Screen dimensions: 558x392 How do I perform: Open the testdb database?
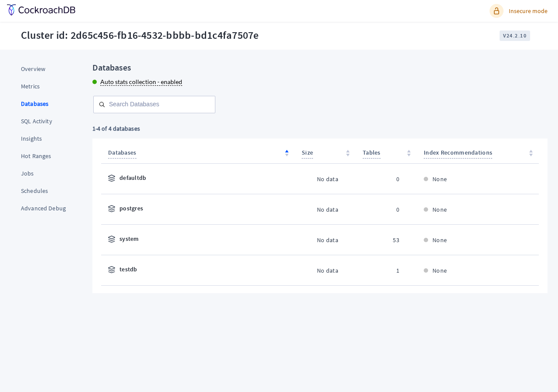click(x=128, y=269)
